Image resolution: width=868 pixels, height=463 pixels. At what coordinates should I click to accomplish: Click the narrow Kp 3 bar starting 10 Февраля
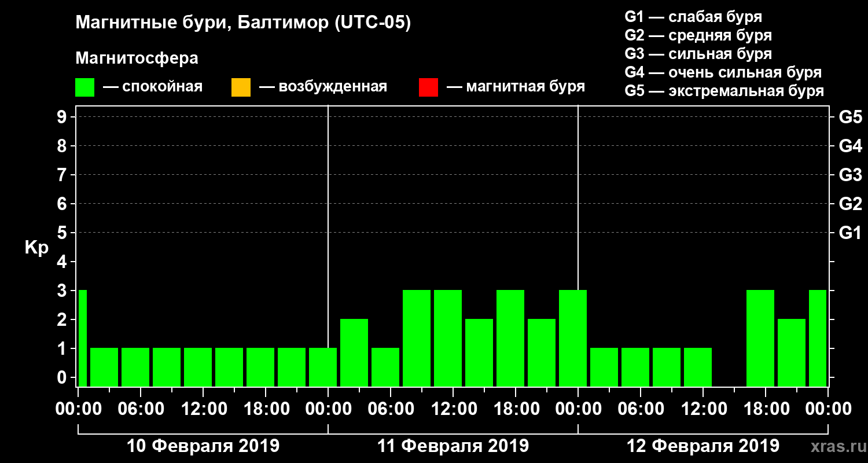tap(82, 338)
